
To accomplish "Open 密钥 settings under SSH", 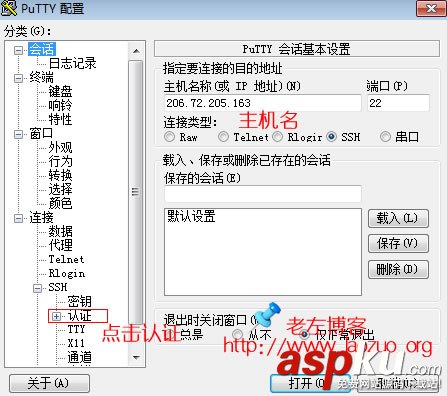I will 79,301.
